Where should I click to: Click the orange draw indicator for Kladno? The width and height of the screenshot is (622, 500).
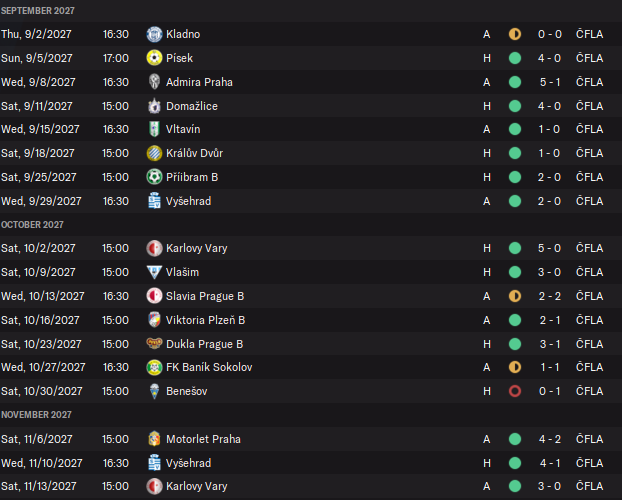click(515, 34)
